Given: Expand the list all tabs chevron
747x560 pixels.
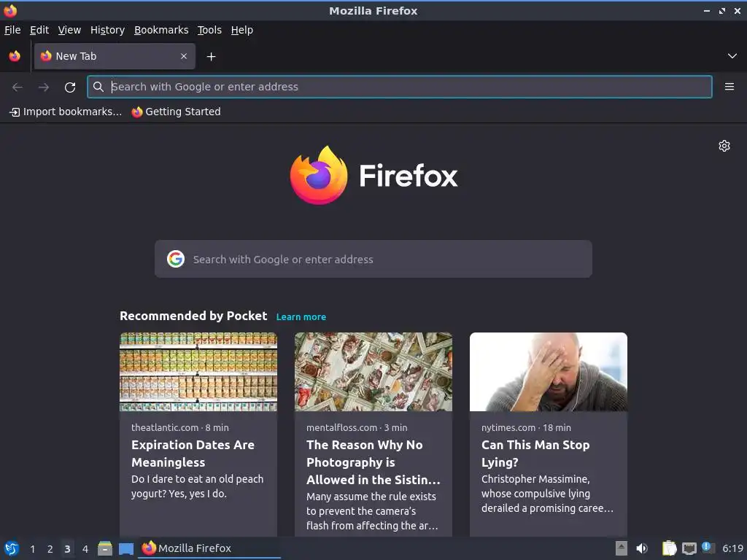Looking at the screenshot, I should [732, 56].
